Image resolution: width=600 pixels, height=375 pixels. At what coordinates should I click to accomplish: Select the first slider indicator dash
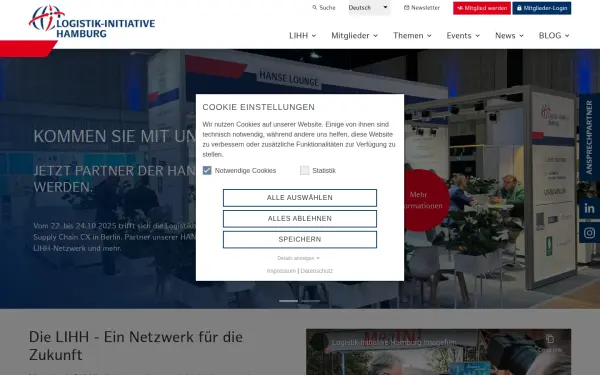[x=289, y=301]
